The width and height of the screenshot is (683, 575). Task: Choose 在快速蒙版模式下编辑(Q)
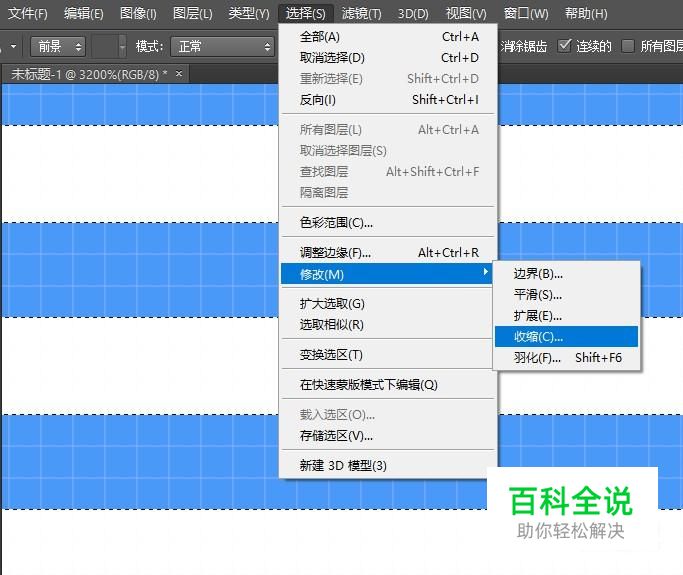[389, 385]
